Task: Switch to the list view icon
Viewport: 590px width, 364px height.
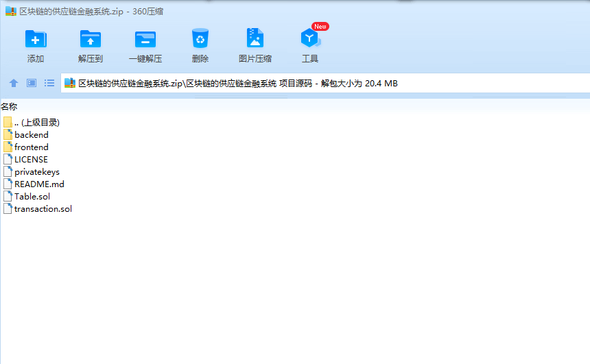Action: coord(49,83)
